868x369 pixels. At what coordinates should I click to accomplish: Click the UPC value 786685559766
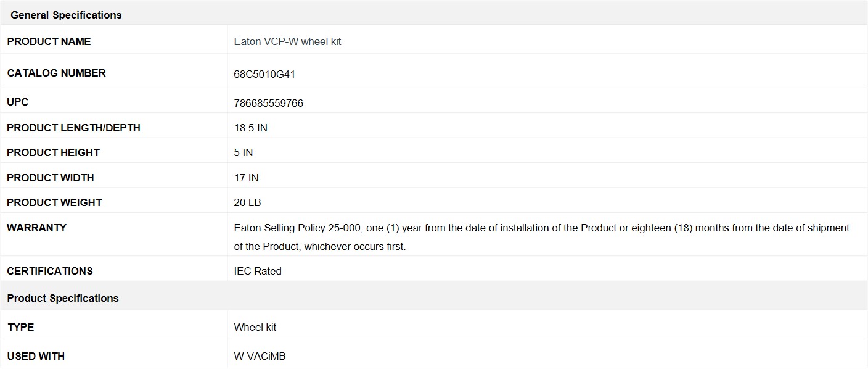(268, 103)
